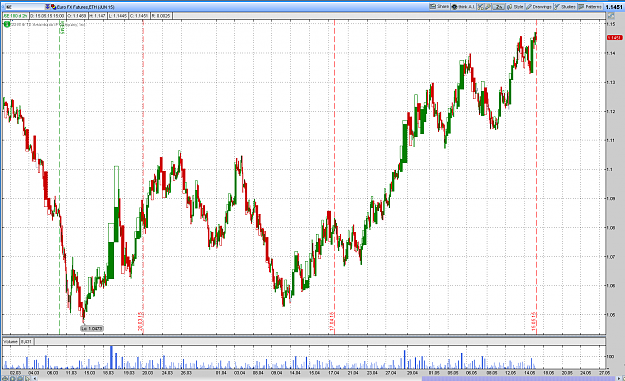Click the low price L: 1.1445 field
The image size is (625, 381).
118,16
